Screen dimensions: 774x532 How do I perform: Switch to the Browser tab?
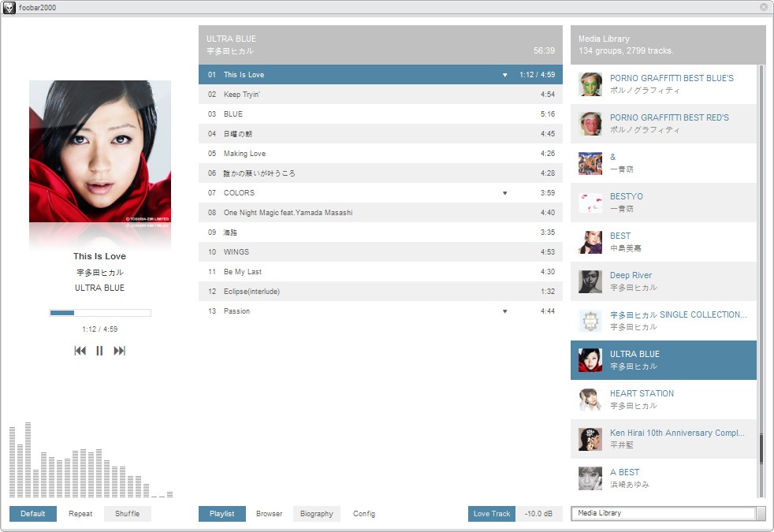[x=269, y=514]
